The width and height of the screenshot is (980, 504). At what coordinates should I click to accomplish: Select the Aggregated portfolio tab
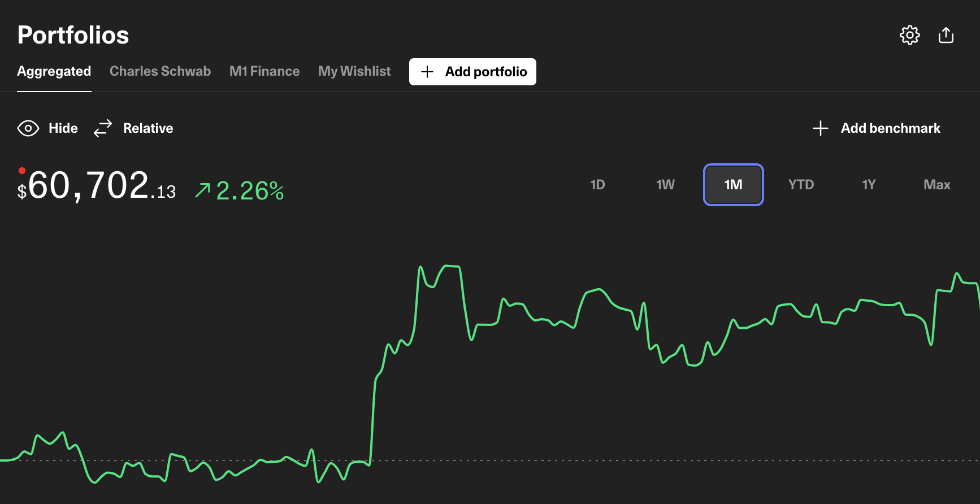click(54, 71)
